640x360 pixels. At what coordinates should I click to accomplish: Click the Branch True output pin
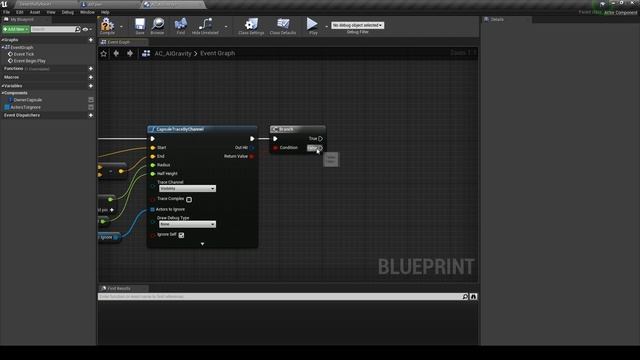(320, 139)
